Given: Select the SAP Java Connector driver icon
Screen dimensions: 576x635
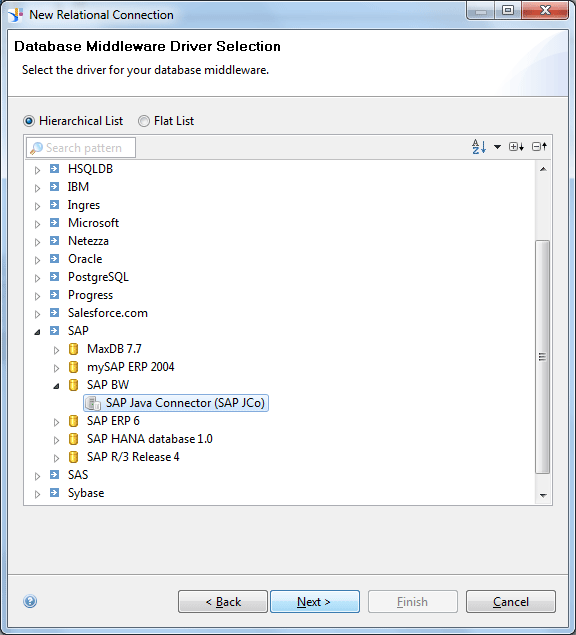Looking at the screenshot, I should point(93,403).
